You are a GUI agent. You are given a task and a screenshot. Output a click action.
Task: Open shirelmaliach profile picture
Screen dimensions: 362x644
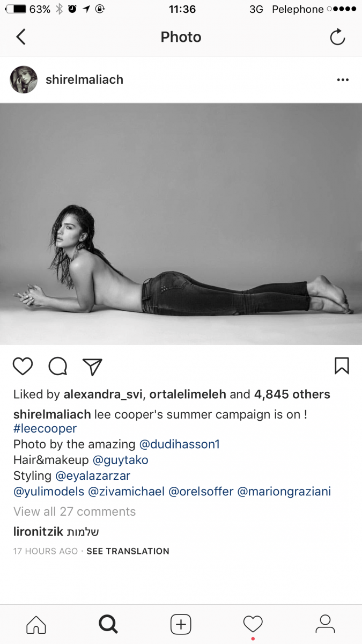pos(24,80)
